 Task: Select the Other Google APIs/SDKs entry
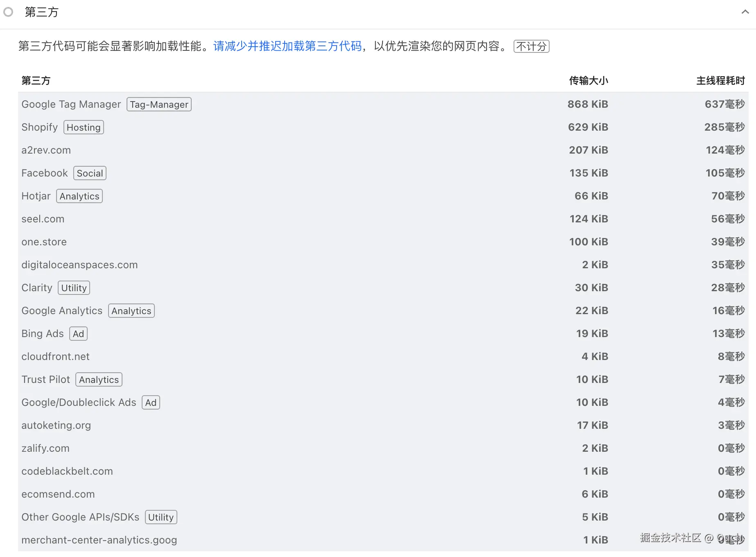click(x=80, y=517)
